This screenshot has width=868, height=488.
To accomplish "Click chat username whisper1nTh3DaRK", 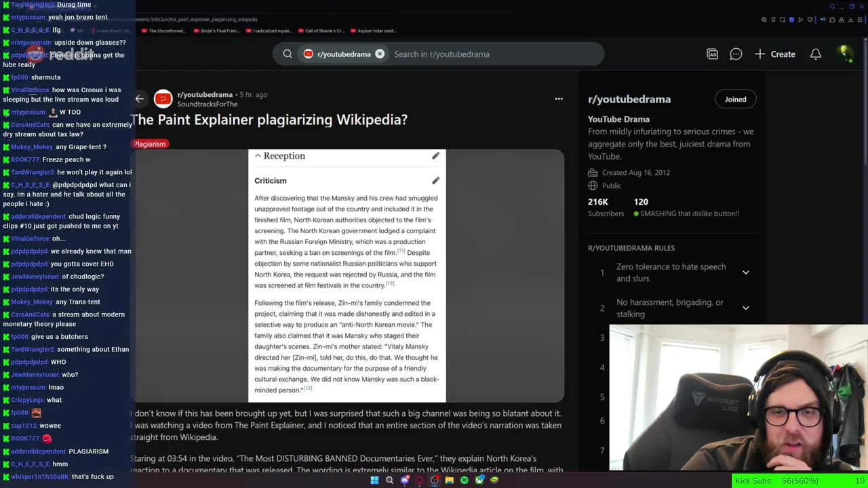I will point(40,476).
